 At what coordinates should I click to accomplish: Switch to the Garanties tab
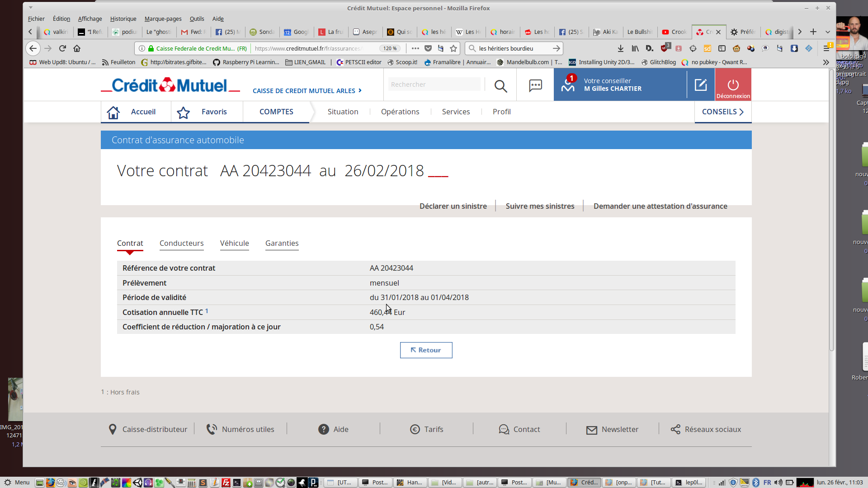282,243
